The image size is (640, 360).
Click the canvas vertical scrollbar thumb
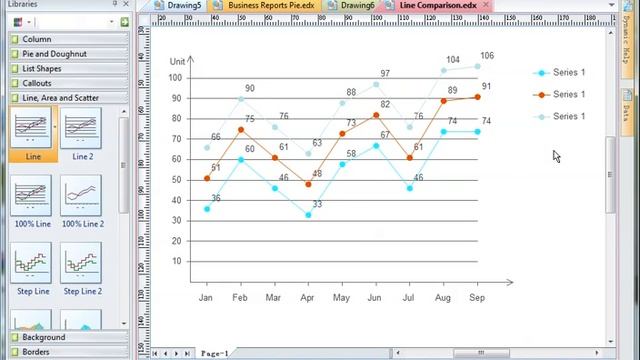(x=611, y=175)
